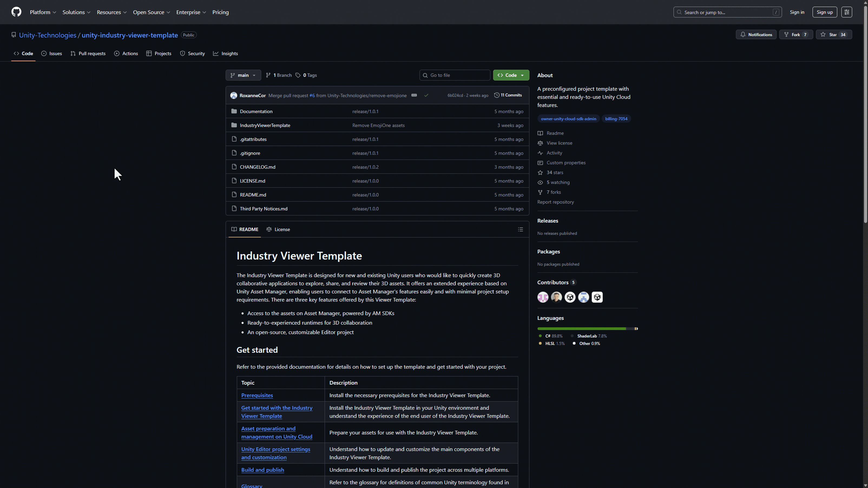Open the 11 Commits history link
This screenshot has width=868, height=488.
pos(508,95)
